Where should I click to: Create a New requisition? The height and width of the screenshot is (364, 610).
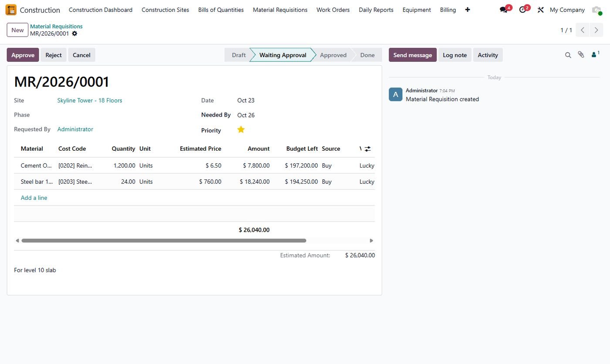(17, 30)
